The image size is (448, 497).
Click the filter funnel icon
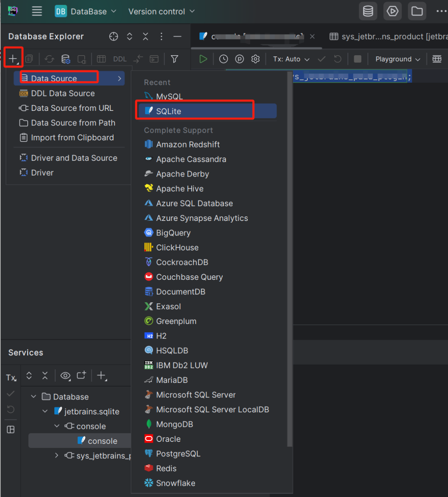pos(175,59)
